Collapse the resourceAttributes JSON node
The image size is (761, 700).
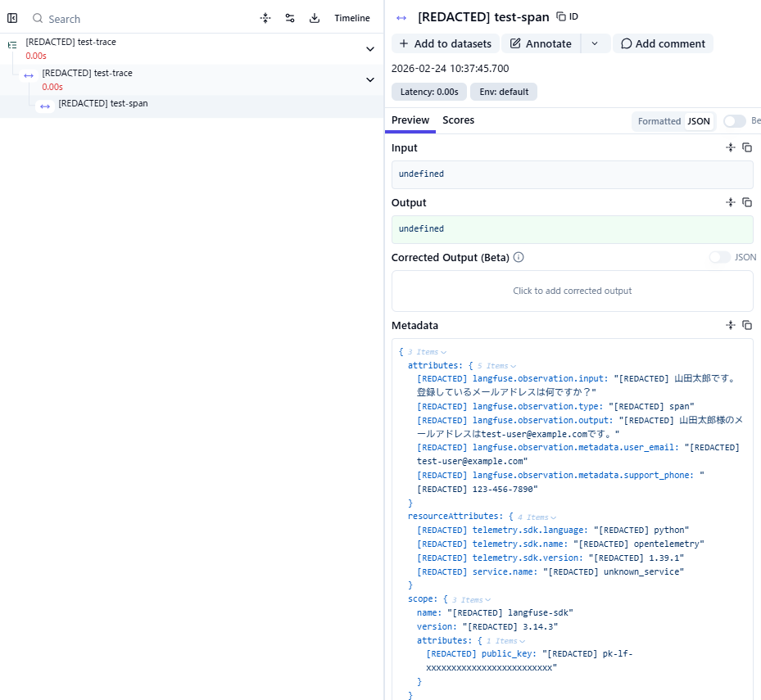554,517
